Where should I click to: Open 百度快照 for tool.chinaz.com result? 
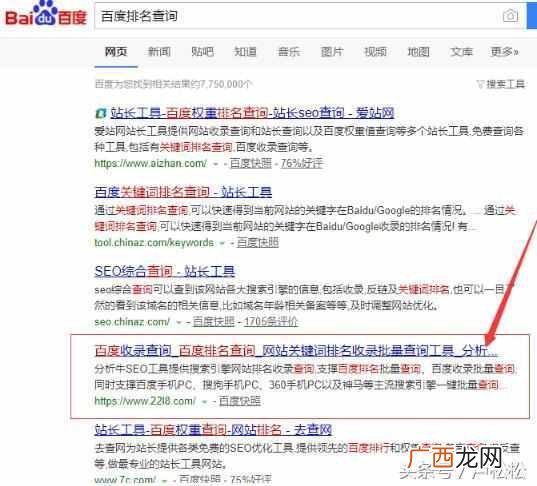click(257, 242)
